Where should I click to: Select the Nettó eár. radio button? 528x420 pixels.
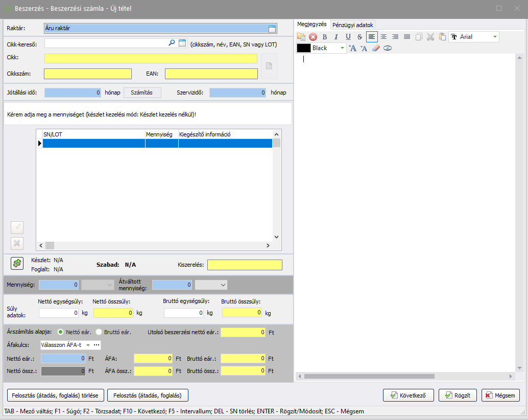(x=60, y=332)
